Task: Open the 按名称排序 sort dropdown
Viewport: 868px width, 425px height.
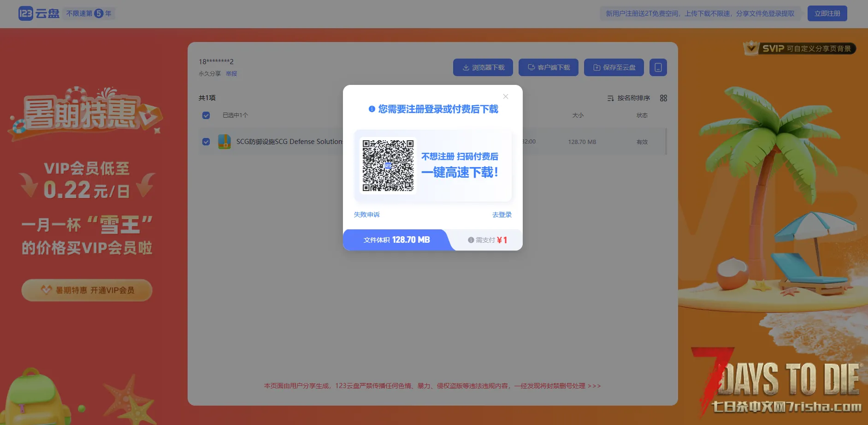Action: click(x=629, y=98)
